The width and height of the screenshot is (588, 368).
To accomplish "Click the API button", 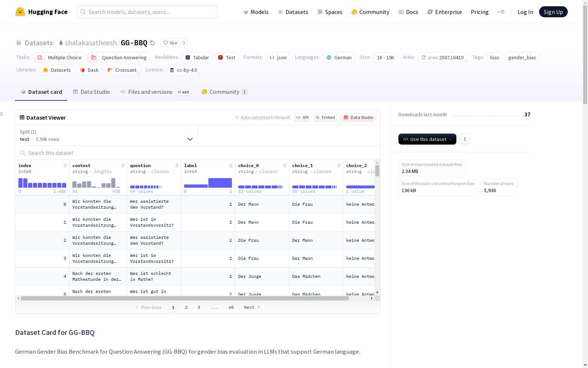I will 302,117.
